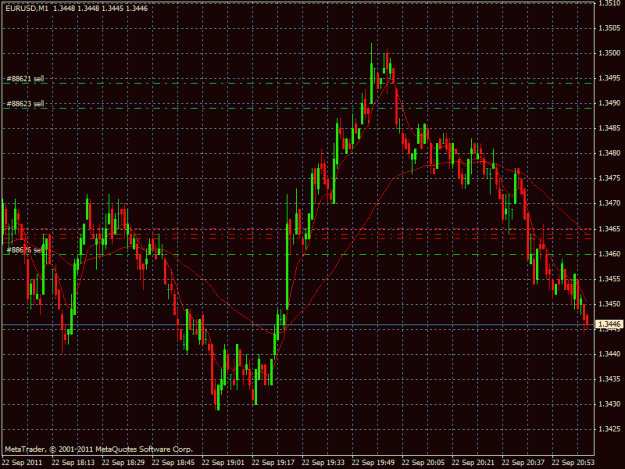
Task: Select the #88623 sell order label
Action: [x=25, y=104]
